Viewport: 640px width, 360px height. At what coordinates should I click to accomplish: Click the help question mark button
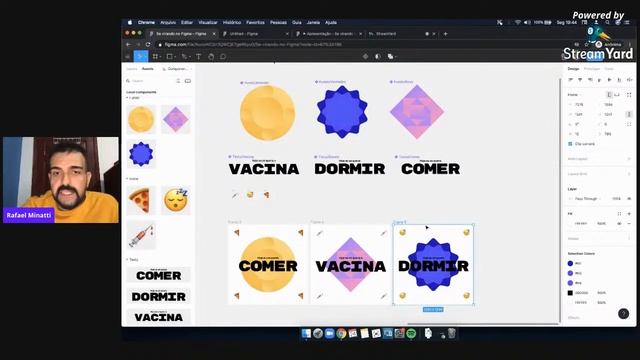tap(623, 313)
